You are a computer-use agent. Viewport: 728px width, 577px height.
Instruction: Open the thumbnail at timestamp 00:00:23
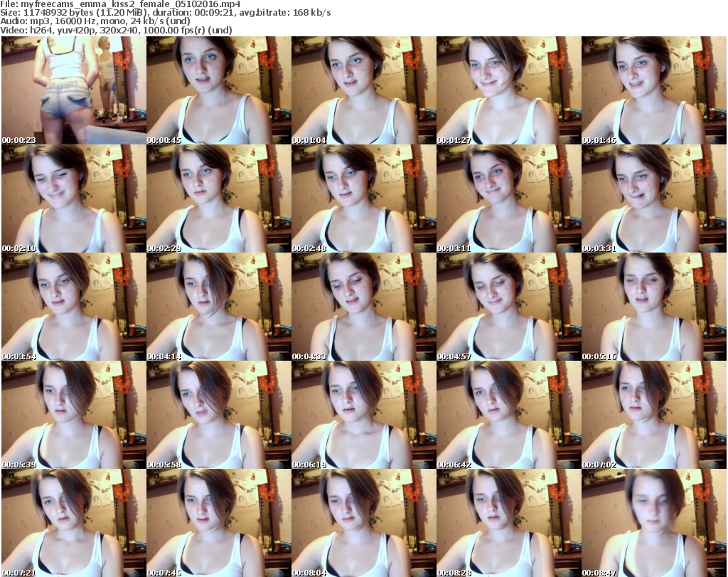tap(73, 90)
